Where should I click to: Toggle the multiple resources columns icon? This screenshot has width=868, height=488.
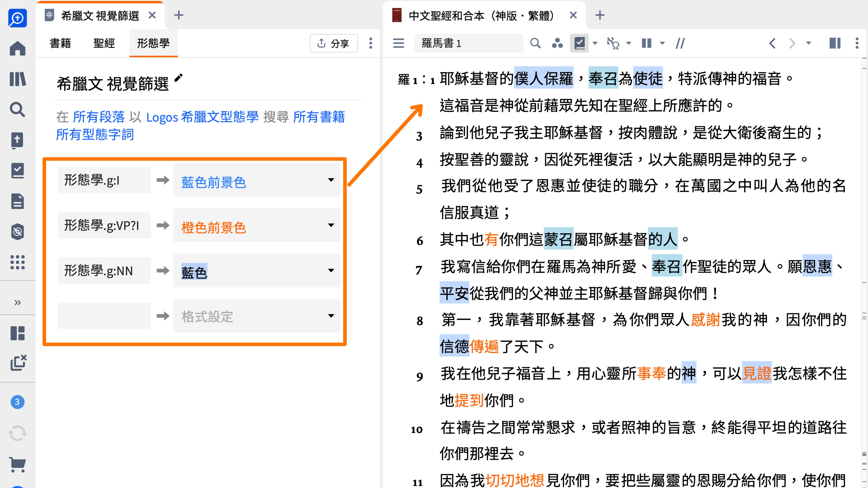(647, 43)
